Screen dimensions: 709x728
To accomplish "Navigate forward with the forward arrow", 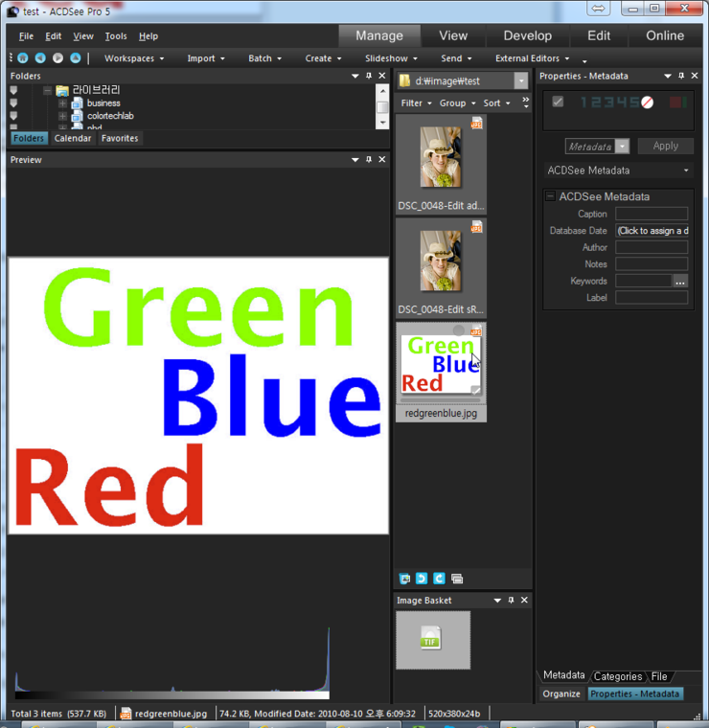I will 57,58.
